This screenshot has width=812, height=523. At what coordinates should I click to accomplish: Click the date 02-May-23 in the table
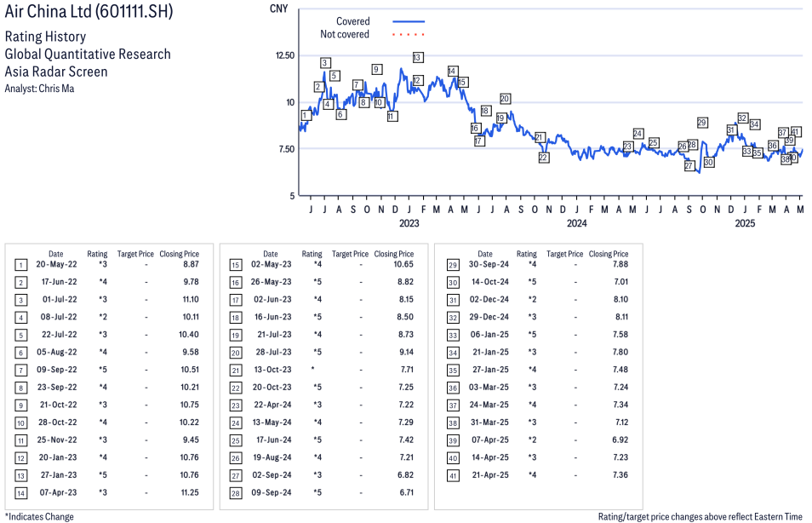point(272,264)
